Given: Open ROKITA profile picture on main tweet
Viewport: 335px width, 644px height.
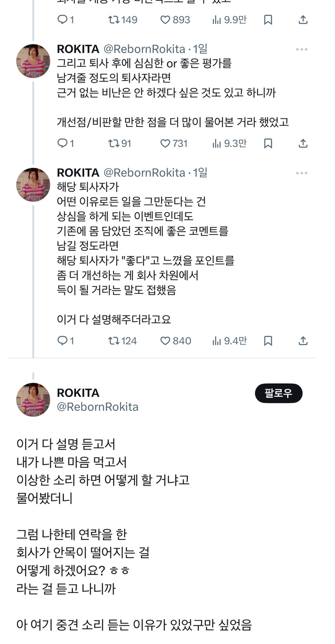Looking at the screenshot, I should pyautogui.click(x=33, y=400).
